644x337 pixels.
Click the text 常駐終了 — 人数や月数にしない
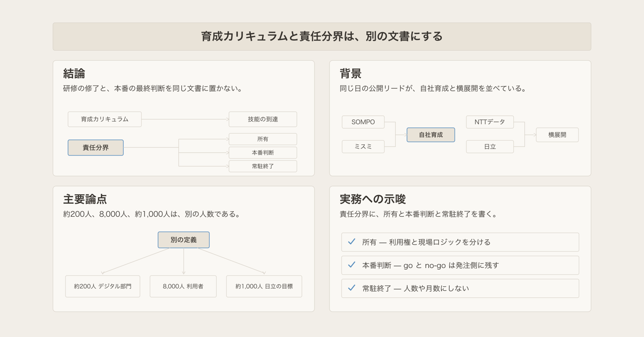click(416, 288)
